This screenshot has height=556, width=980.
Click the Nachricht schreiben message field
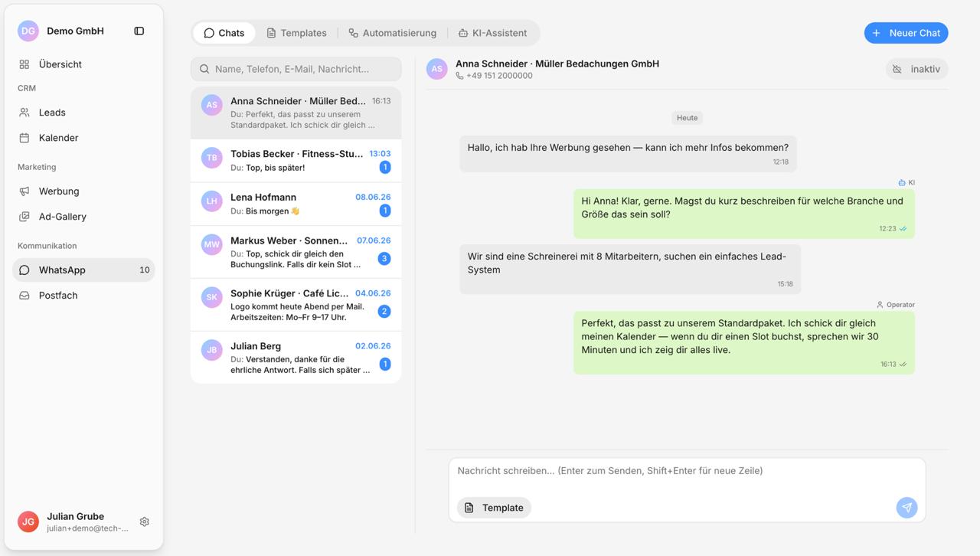[x=687, y=471]
